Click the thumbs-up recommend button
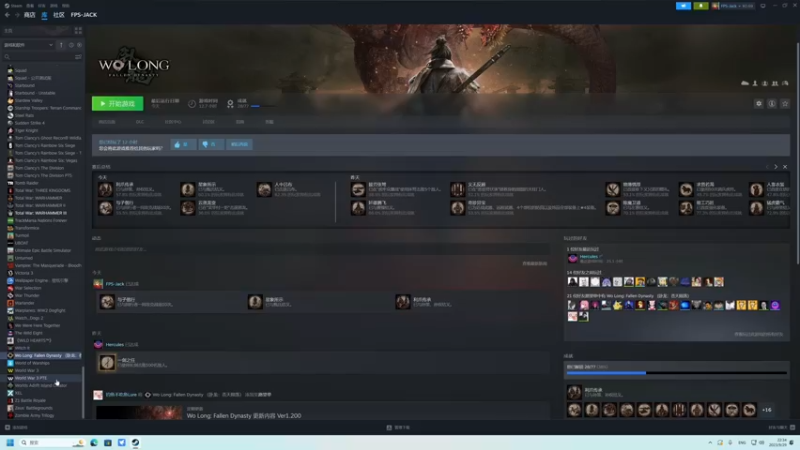Image resolution: width=800 pixels, height=450 pixels. point(183,144)
